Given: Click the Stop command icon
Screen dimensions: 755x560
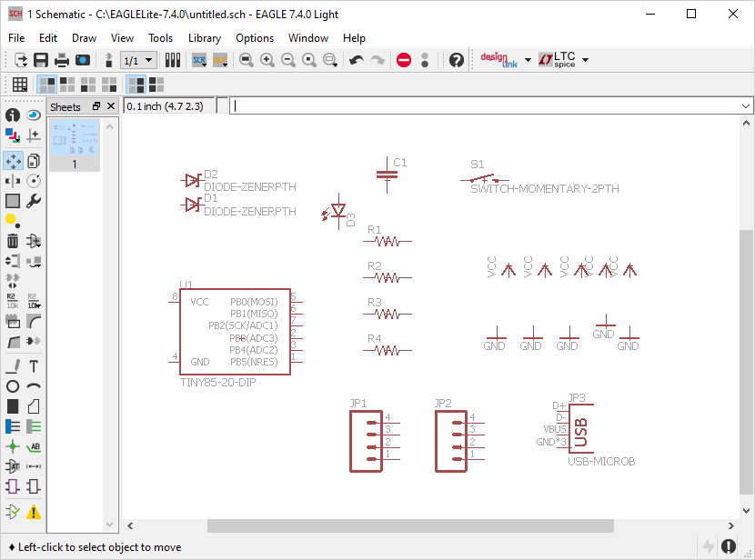Looking at the screenshot, I should (x=403, y=60).
